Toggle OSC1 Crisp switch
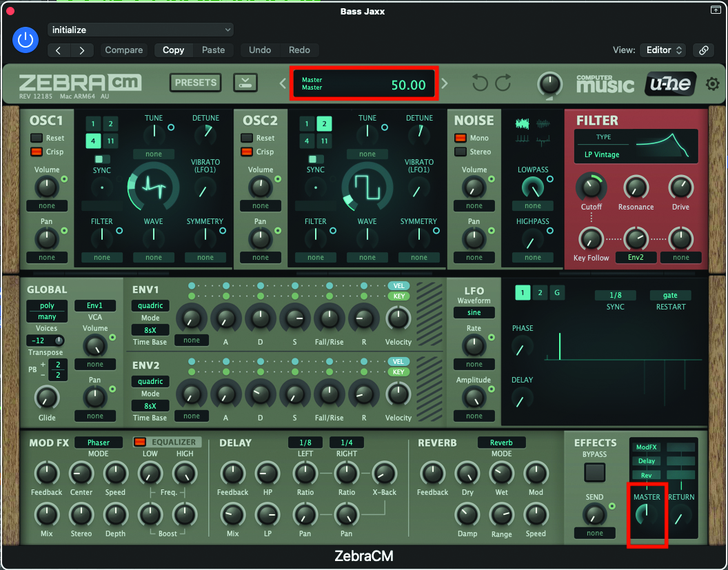728x570 pixels. pyautogui.click(x=37, y=152)
